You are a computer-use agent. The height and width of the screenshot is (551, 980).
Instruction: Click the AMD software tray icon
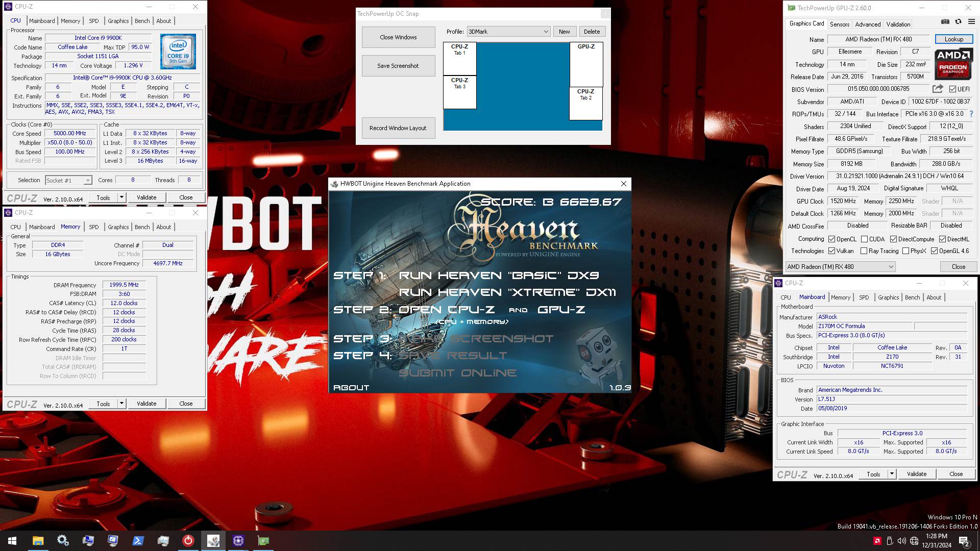[x=877, y=541]
